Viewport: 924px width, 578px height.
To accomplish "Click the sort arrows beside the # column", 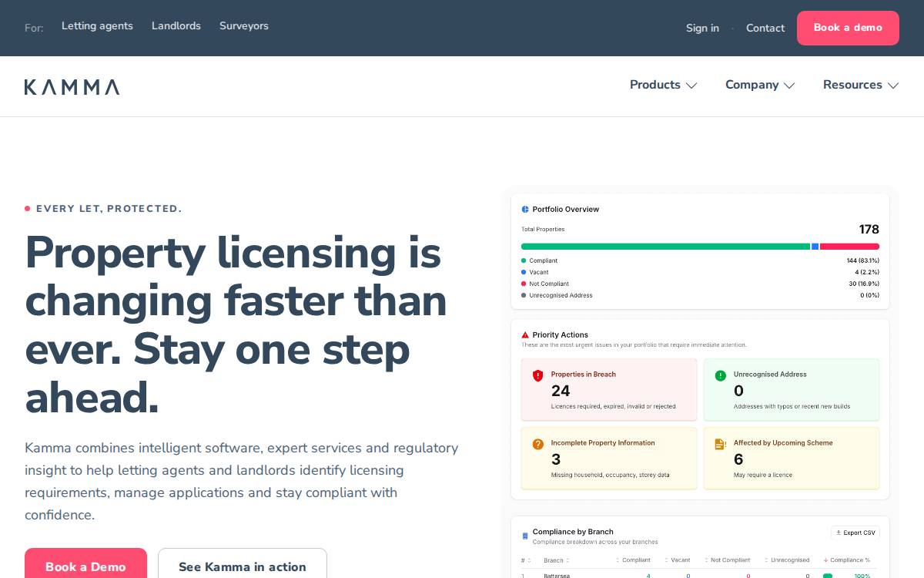I will pos(530,560).
